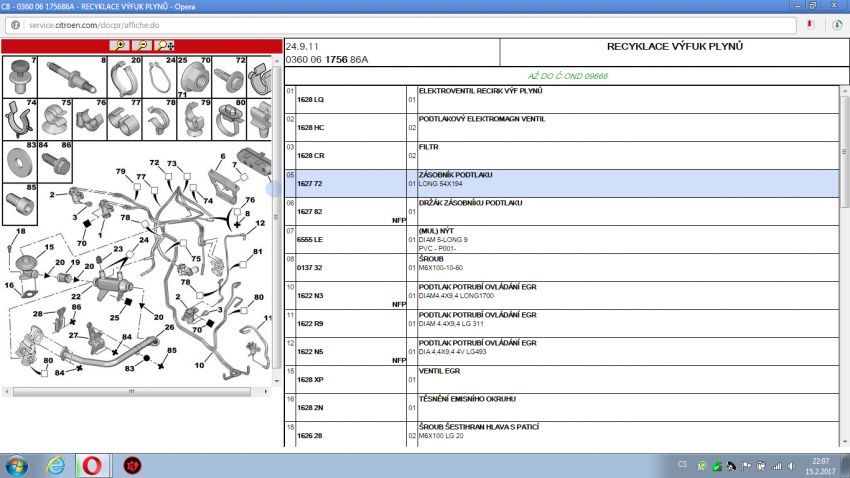Select strap clamp thumbnail number 80
Screen dimensions: 850x478
229,119
